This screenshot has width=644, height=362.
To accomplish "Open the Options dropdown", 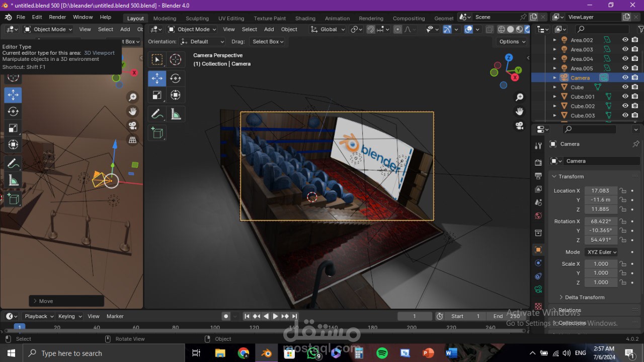I will coord(512,42).
